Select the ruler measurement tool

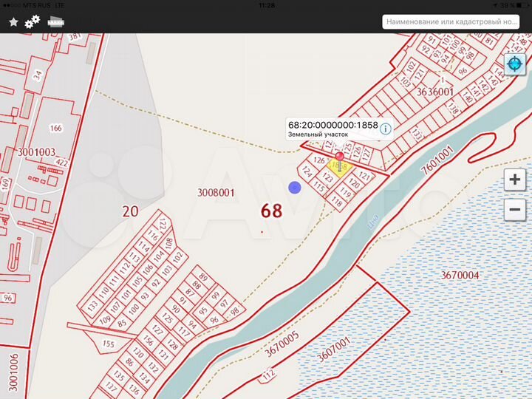pos(55,21)
